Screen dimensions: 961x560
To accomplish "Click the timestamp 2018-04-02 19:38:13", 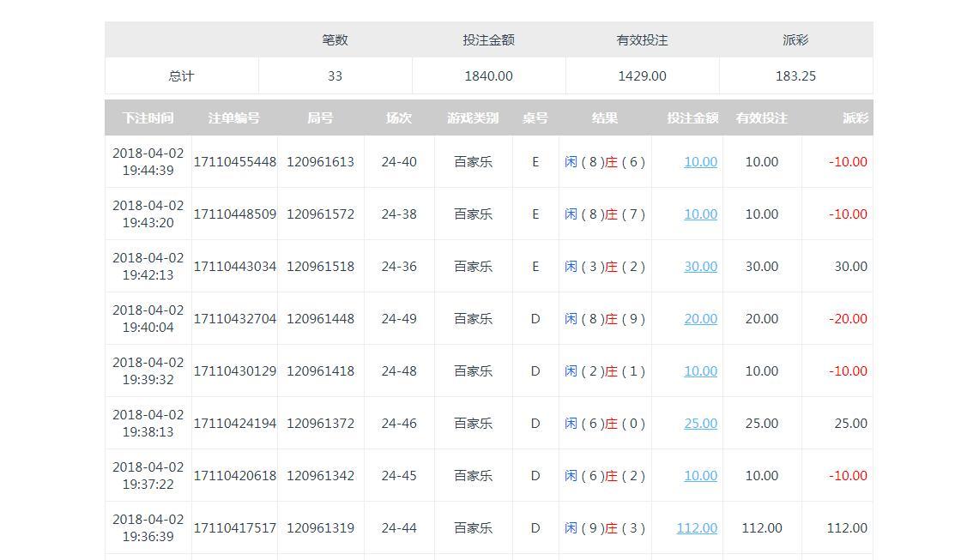I will 148,424.
